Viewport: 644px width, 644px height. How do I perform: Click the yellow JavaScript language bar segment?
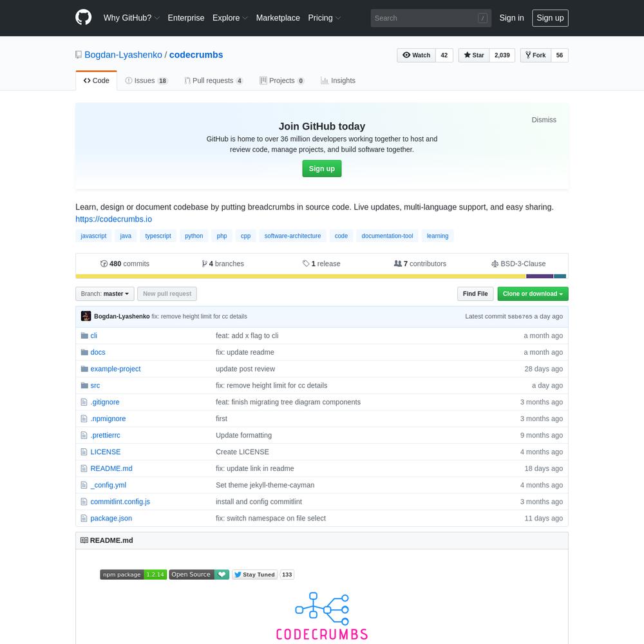[x=301, y=276]
